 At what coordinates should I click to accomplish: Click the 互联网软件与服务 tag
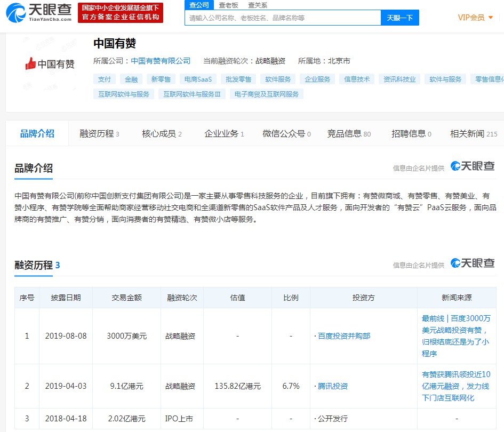point(123,94)
